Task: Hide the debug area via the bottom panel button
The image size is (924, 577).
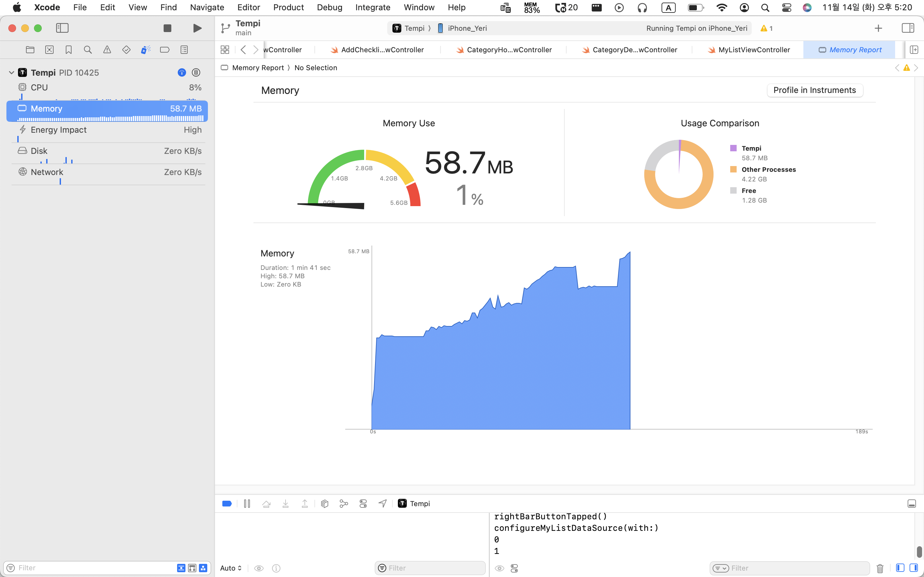Action: 911,504
